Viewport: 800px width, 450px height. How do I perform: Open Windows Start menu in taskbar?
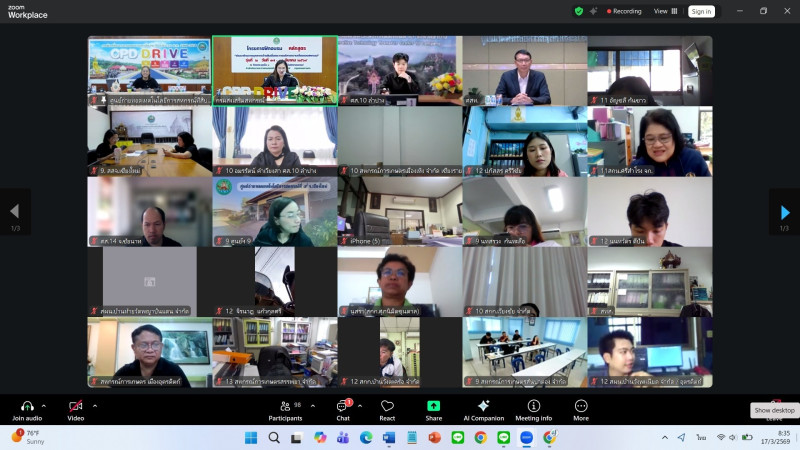tap(250, 437)
